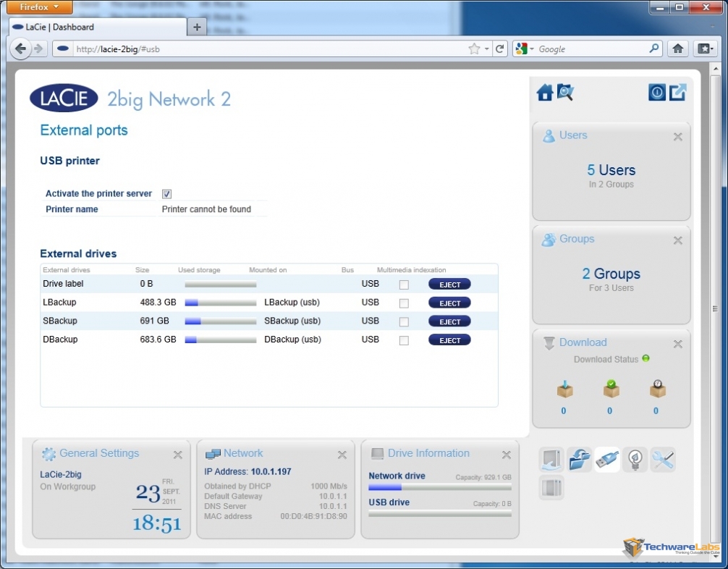
Task: Click the General Settings gear icon
Action: (48, 454)
